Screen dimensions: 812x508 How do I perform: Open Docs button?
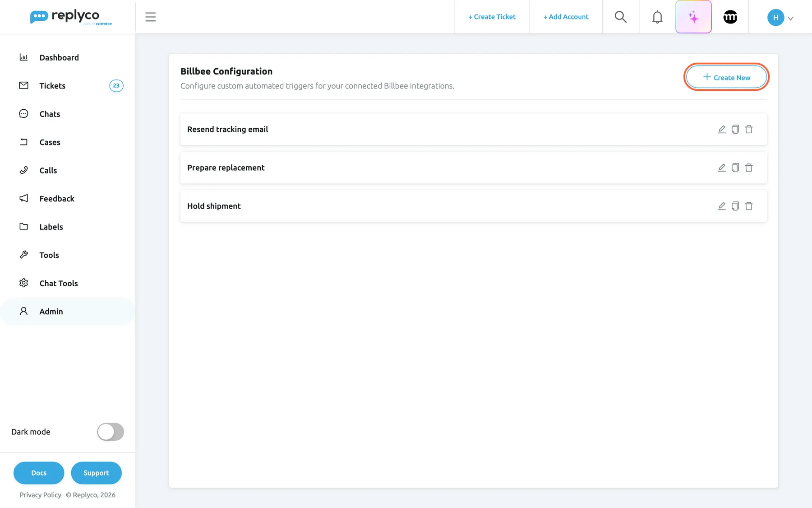(x=39, y=473)
